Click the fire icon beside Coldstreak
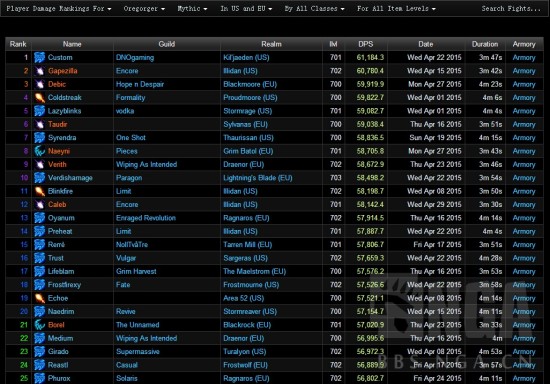Viewport: 550px width, 384px height. (40, 97)
